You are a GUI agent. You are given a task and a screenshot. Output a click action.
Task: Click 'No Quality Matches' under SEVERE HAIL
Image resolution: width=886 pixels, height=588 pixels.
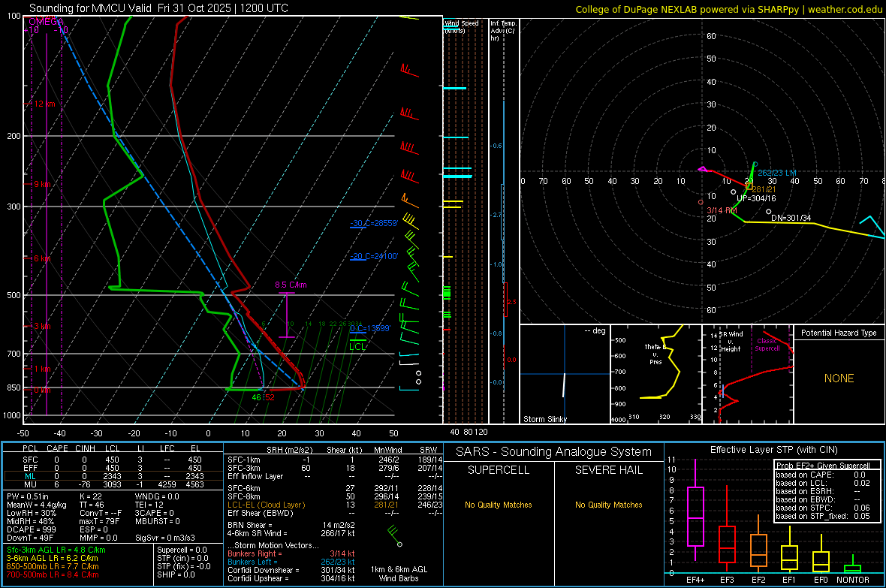coord(608,505)
